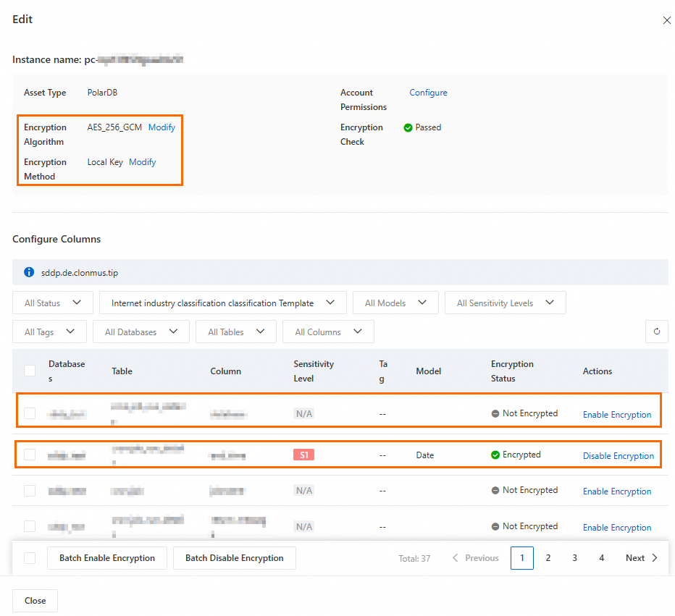Open Configure link for Account Permissions
This screenshot has height=616, width=675.
tap(428, 93)
